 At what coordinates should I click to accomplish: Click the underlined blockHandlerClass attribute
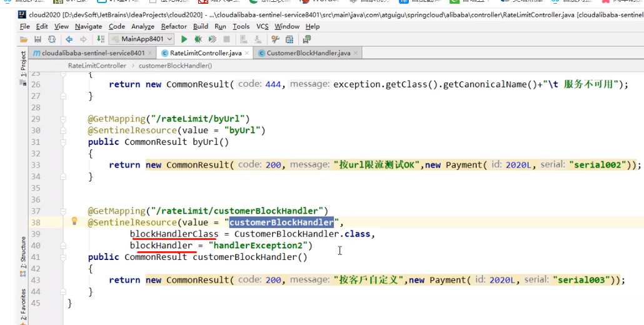(x=174, y=234)
